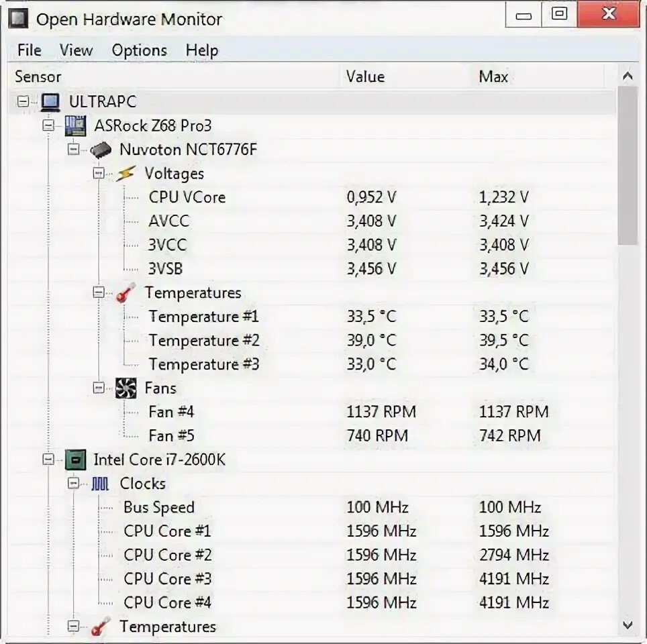Click the 0,952 V VCore value
Screen dimensions: 647x644
(371, 197)
